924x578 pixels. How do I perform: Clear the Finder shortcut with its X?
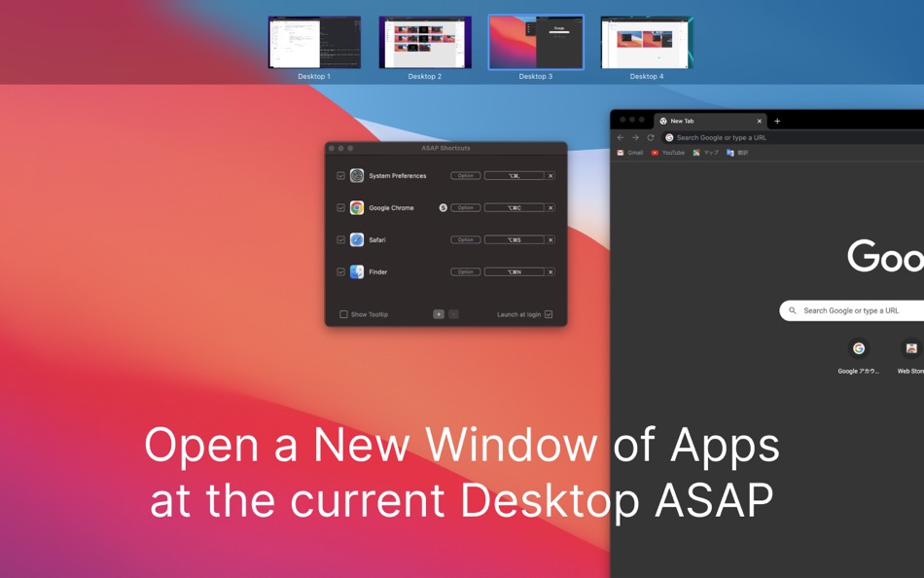click(551, 271)
